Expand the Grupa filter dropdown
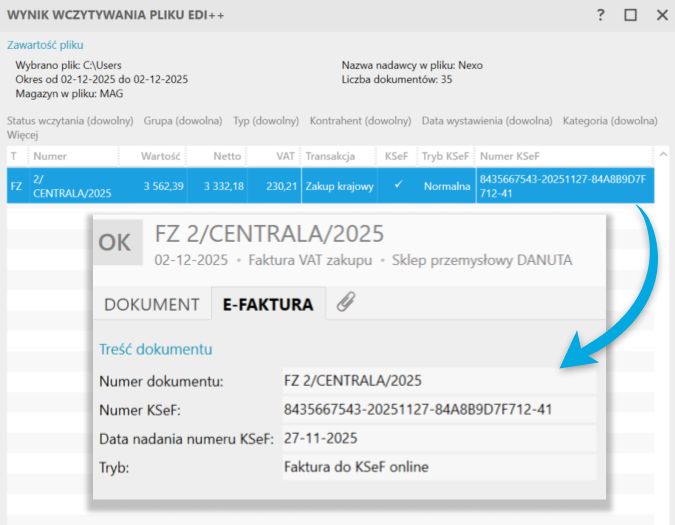Viewport: 675px width, 525px height. click(183, 121)
